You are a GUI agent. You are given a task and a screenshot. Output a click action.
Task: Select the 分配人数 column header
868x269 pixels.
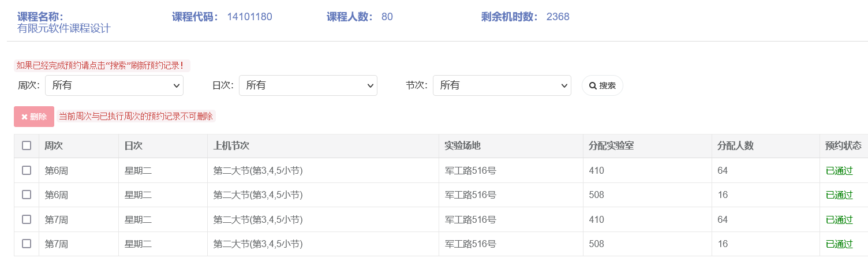(735, 146)
